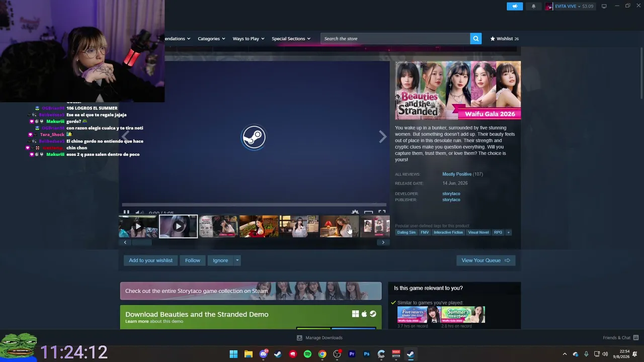This screenshot has width=644, height=362.
Task: Open the Summer's Heartbeat similar game thumbnail
Action: (x=463, y=314)
